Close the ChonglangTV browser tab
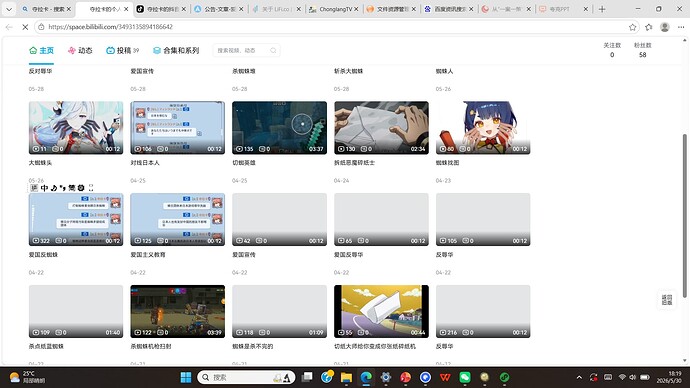The height and width of the screenshot is (388, 690). pos(356,9)
